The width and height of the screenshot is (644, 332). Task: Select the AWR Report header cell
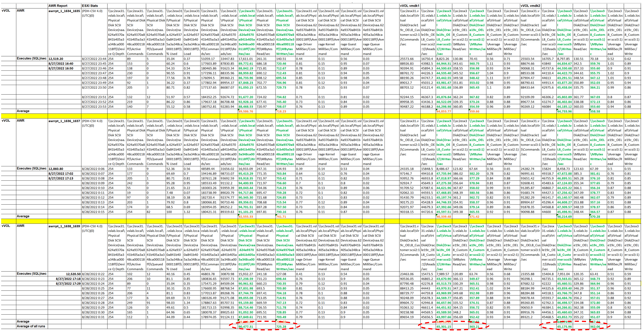[x=58, y=6]
